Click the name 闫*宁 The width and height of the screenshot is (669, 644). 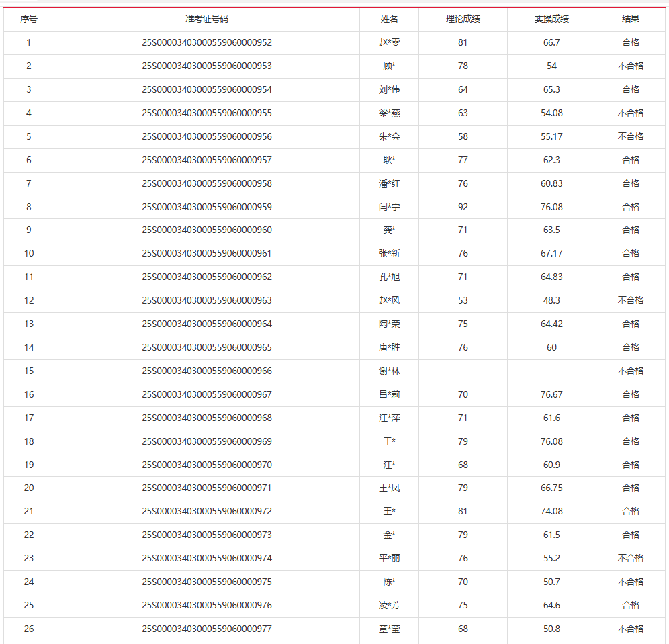pyautogui.click(x=389, y=207)
